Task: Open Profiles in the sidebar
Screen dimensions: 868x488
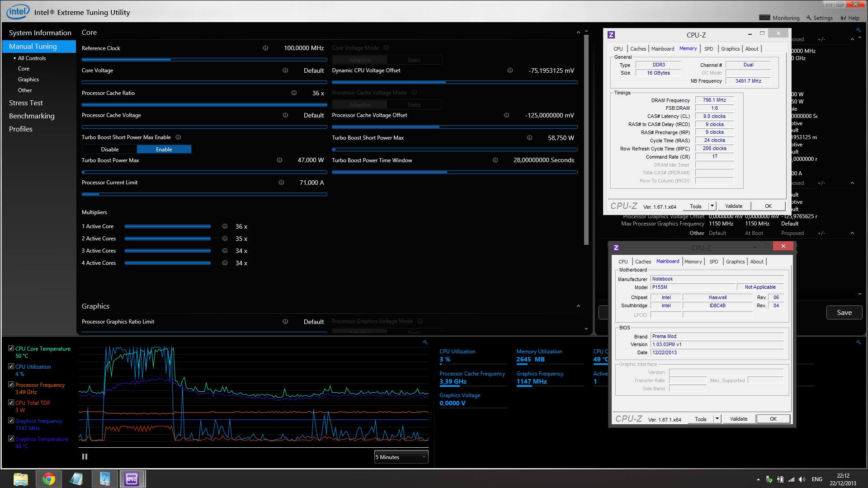Action: (x=21, y=129)
